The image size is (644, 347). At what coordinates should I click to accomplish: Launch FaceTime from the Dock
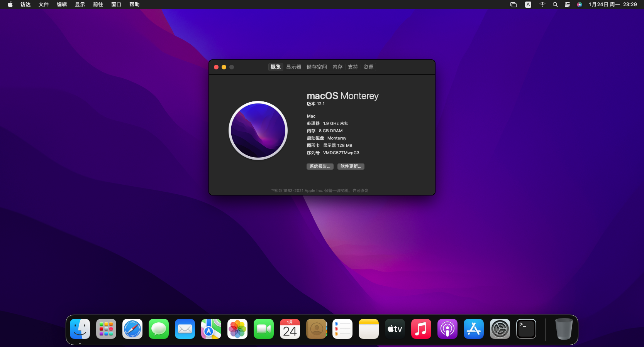[264, 329]
